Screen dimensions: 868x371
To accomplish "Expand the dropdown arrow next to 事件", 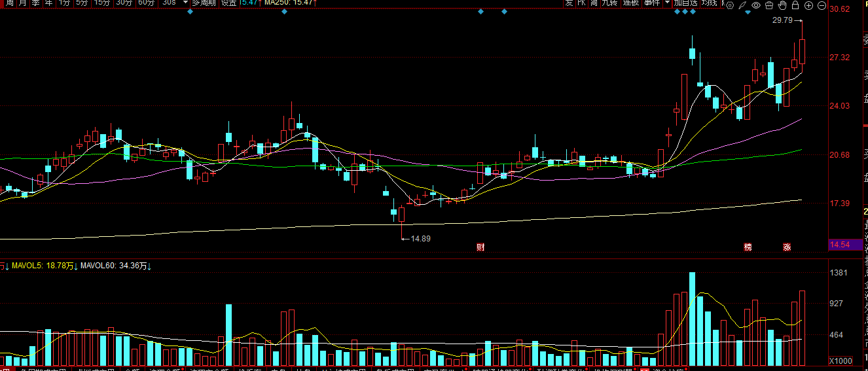I will click(667, 3).
